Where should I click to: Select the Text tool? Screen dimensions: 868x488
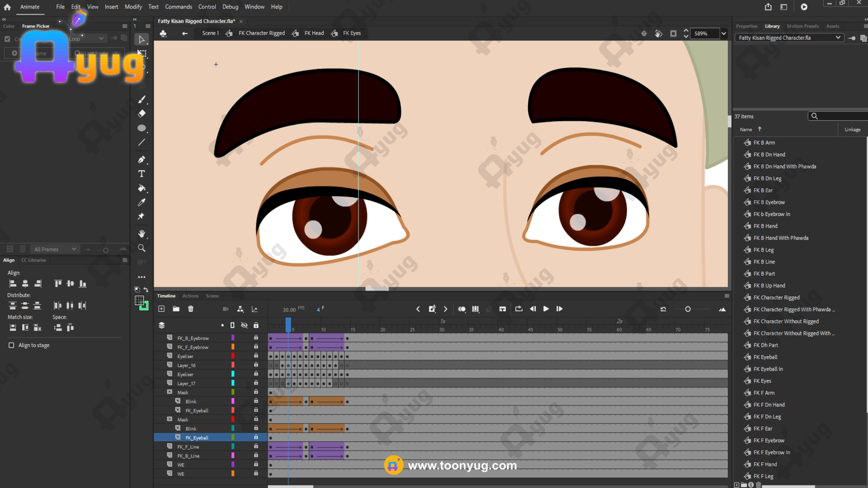pos(142,174)
